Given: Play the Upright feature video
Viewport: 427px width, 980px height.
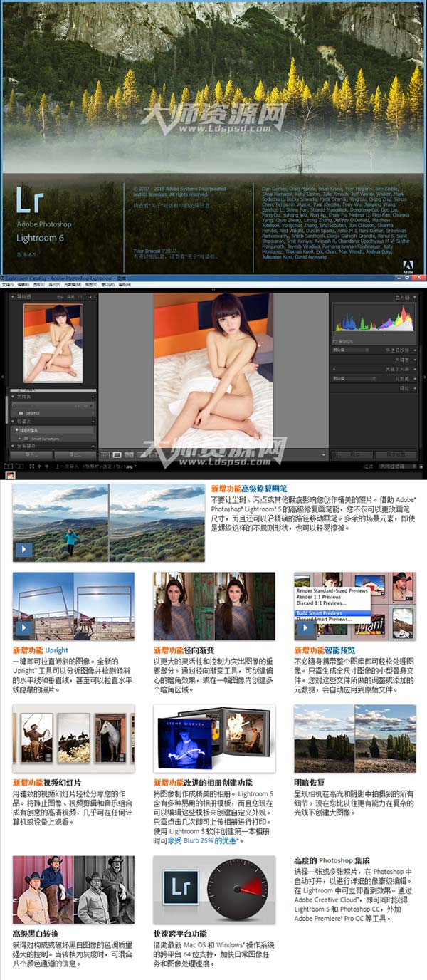Looking at the screenshot, I should point(24,628).
